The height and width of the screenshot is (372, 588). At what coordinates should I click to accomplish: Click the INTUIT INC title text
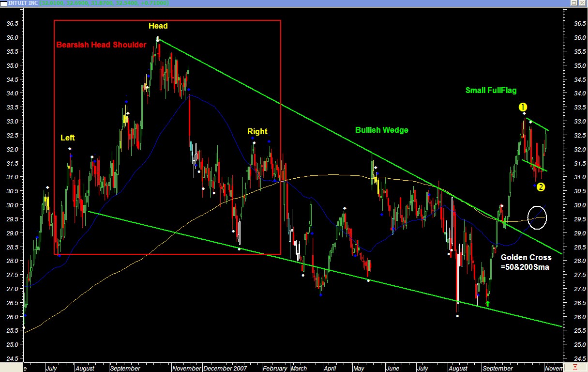click(x=24, y=3)
